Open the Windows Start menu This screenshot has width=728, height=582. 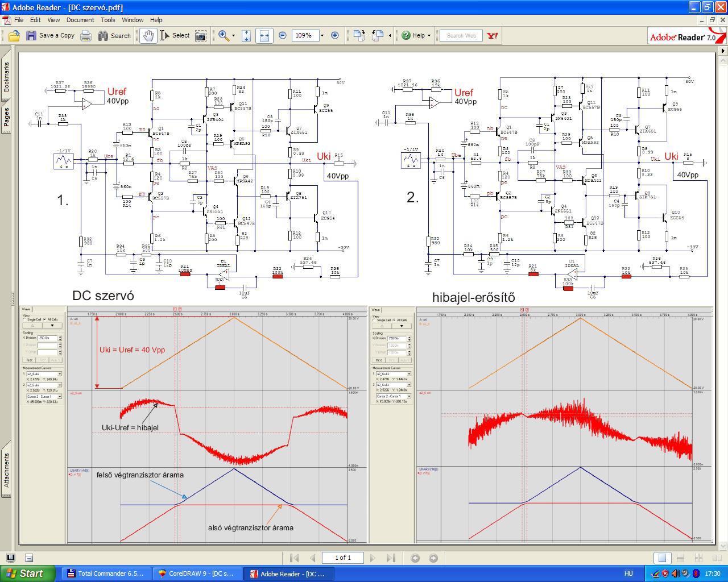click(28, 573)
